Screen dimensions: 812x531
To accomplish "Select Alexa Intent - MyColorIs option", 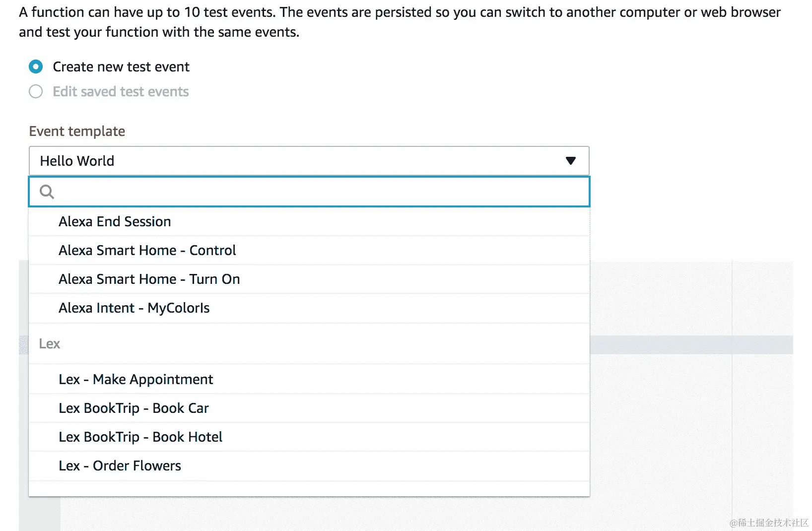I will point(134,308).
